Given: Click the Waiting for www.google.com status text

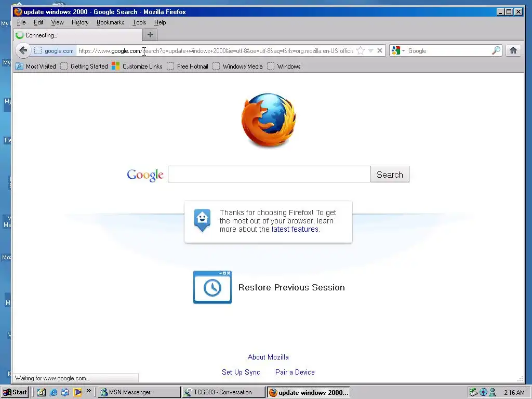Looking at the screenshot, I should tap(52, 378).
